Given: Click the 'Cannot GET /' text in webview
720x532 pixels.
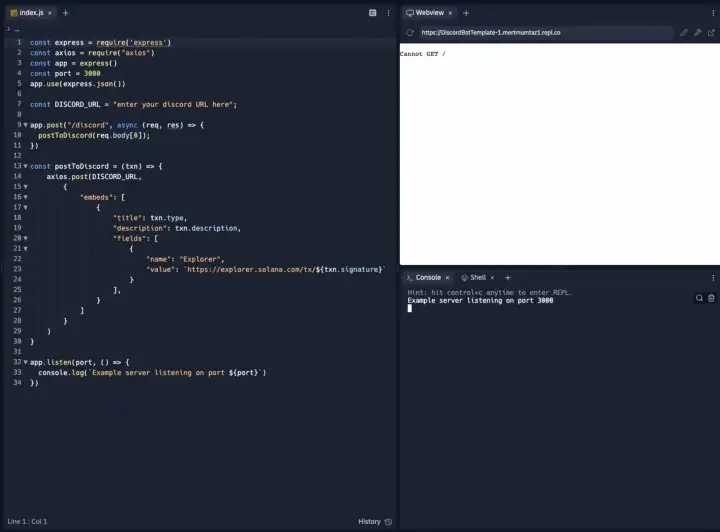Looking at the screenshot, I should coord(422,54).
